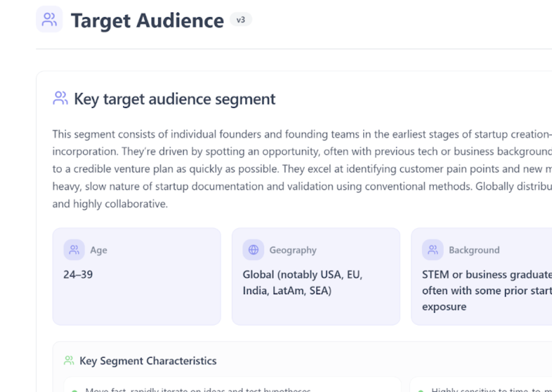The height and width of the screenshot is (392, 552).
Task: Select the Target Audience page title
Action: pos(147,20)
